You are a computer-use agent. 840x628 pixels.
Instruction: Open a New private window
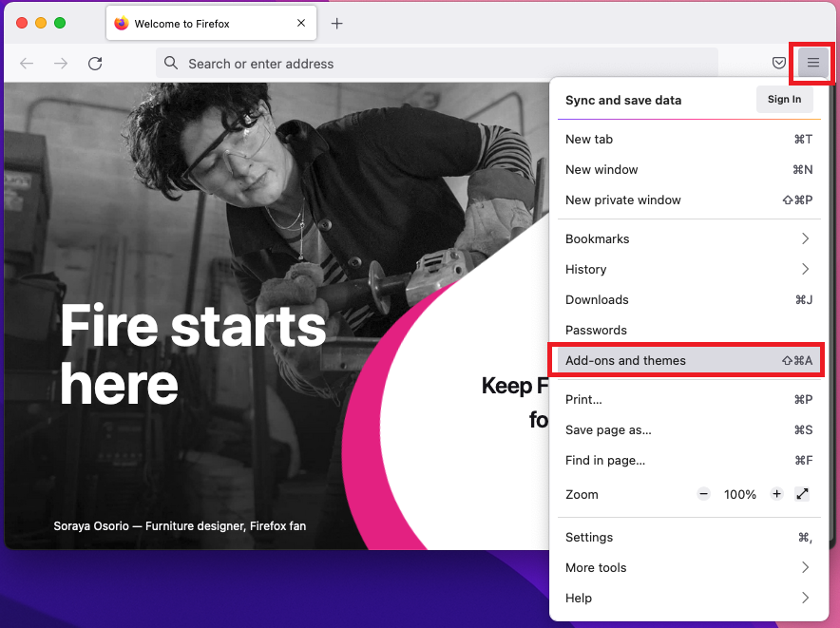coord(689,200)
